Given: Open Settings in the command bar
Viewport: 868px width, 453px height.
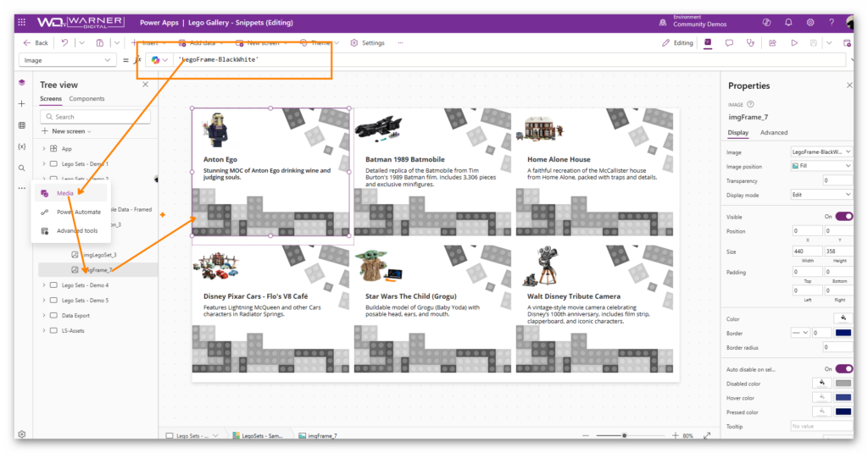Looking at the screenshot, I should 367,42.
